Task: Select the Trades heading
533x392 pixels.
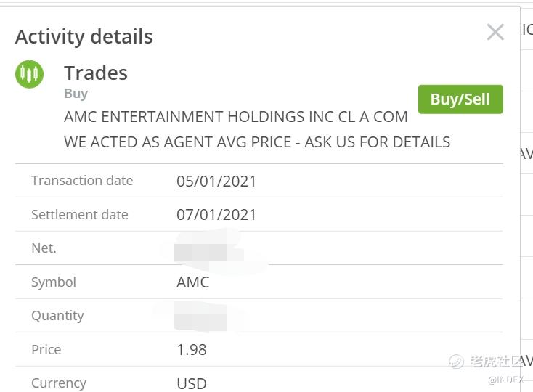Action: click(x=96, y=73)
